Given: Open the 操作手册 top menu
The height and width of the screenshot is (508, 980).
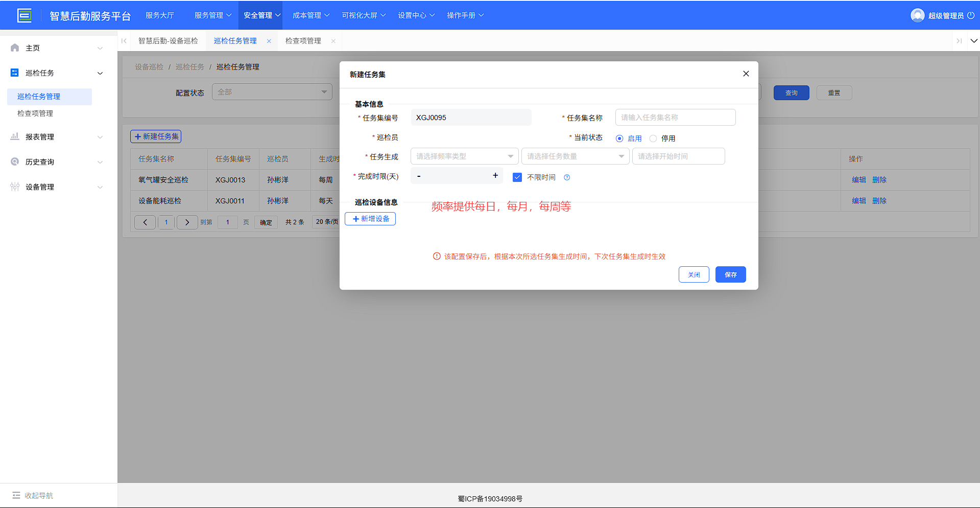Looking at the screenshot, I should click(x=465, y=15).
